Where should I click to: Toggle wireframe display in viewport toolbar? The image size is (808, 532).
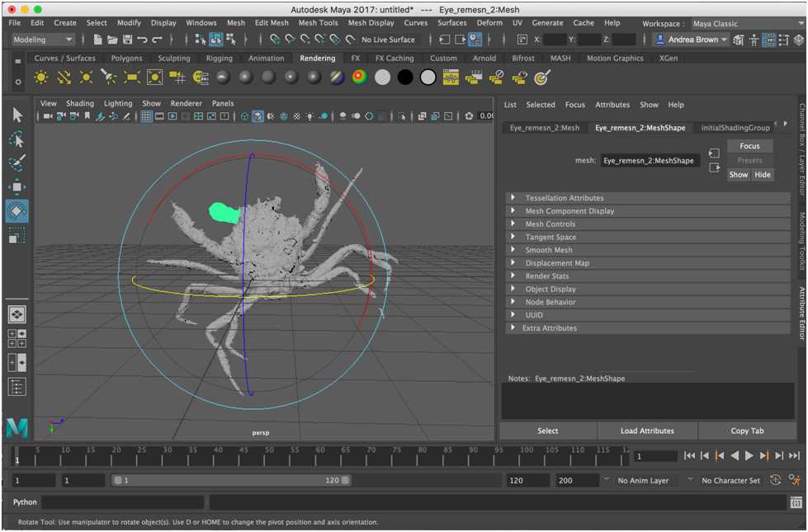click(245, 116)
